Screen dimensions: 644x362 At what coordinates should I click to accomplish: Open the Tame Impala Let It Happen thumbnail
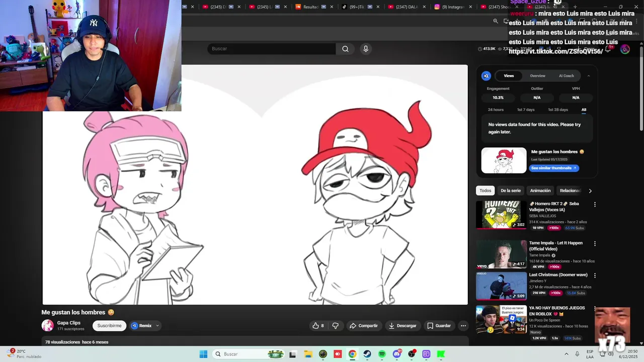(x=501, y=254)
